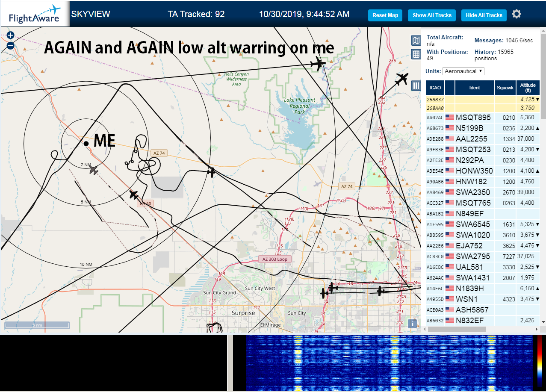The width and height of the screenshot is (546, 392).
Task: Open the Units dropdown
Action: point(463,71)
